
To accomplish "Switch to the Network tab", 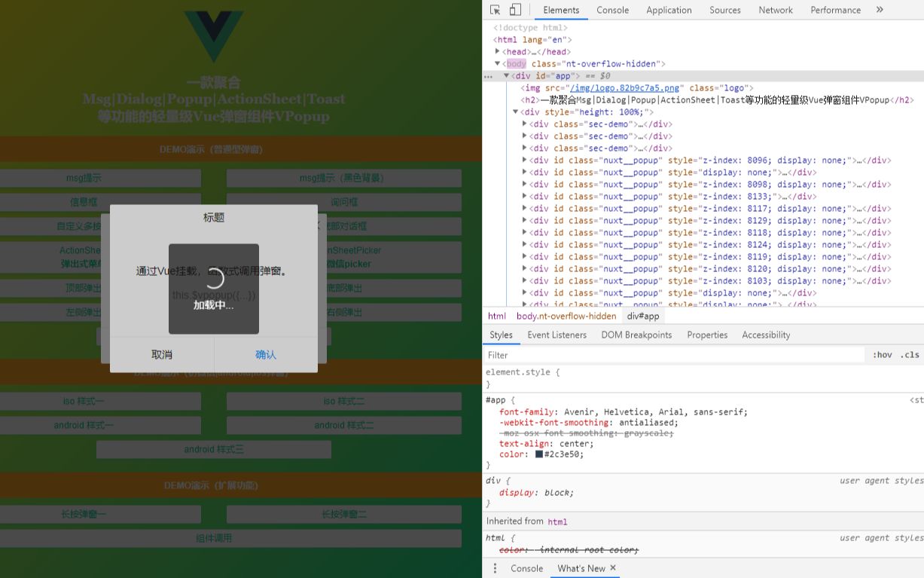I will click(x=775, y=10).
